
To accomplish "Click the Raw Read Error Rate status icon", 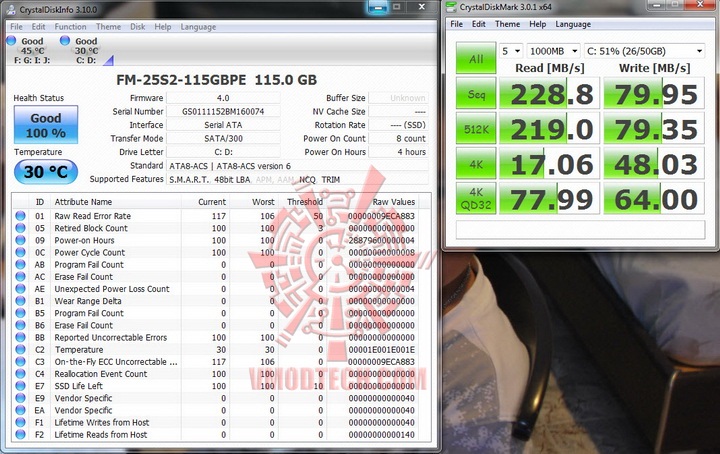I will [x=20, y=216].
